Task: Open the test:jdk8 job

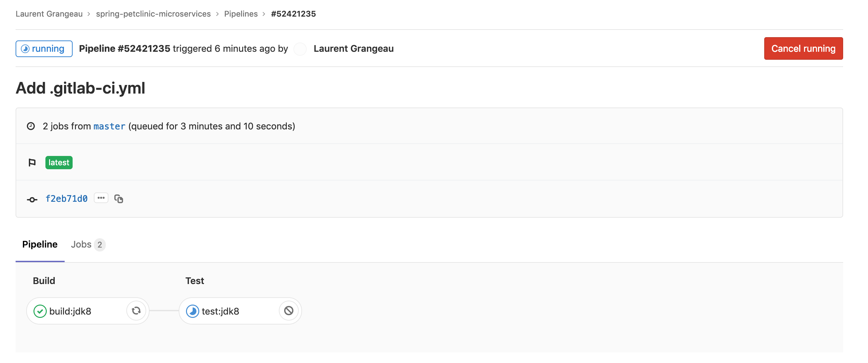Action: tap(220, 311)
